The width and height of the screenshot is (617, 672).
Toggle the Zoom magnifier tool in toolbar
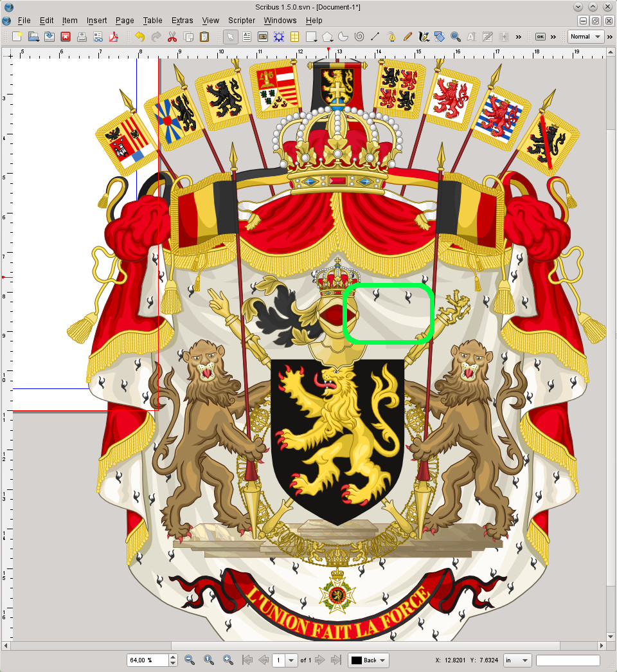456,37
